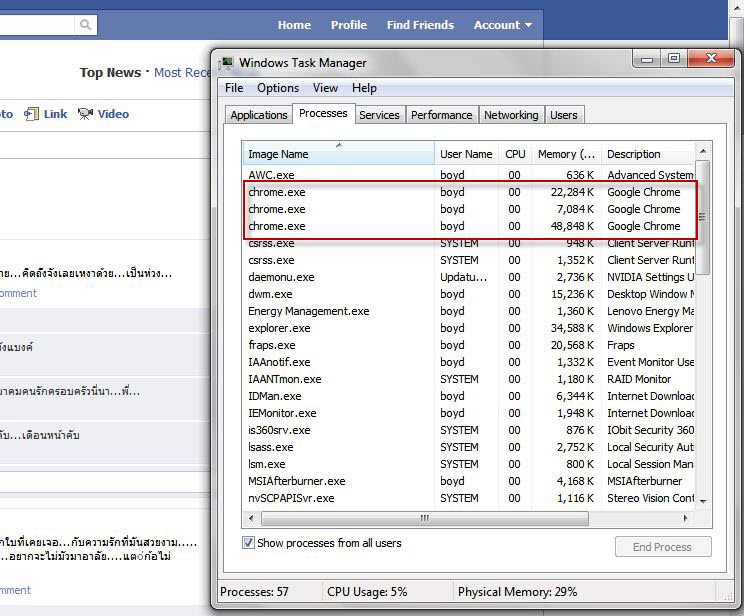
Task: Select the dwm.exe process row
Action: coord(470,294)
